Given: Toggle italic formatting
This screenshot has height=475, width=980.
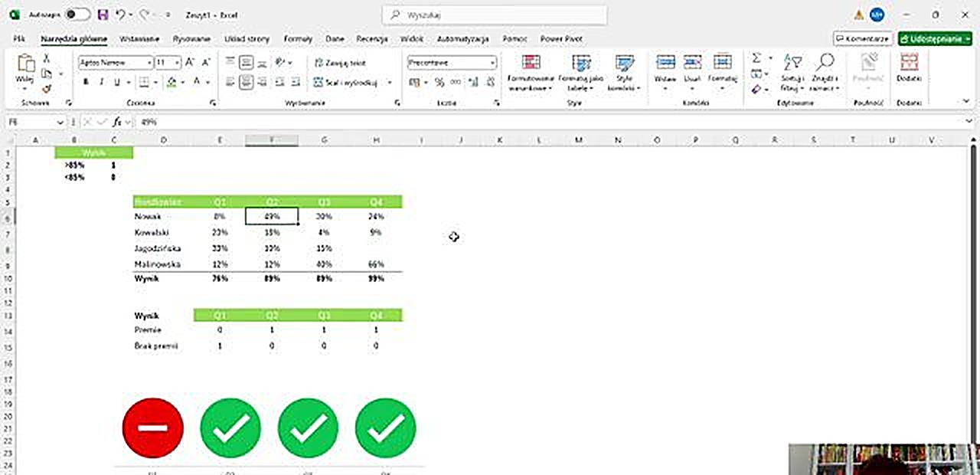Looking at the screenshot, I should click(101, 81).
